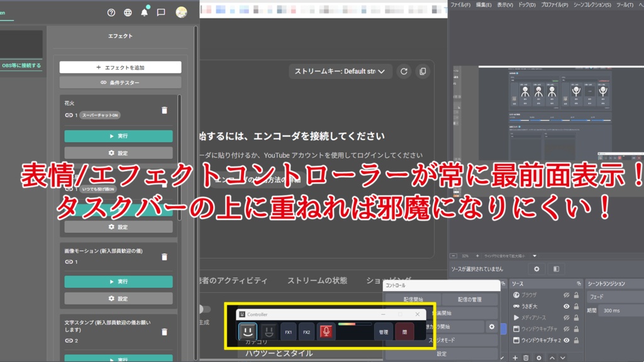The width and height of the screenshot is (644, 362).
Task: Select the dimmed second face expression in Controller
Action: [269, 332]
